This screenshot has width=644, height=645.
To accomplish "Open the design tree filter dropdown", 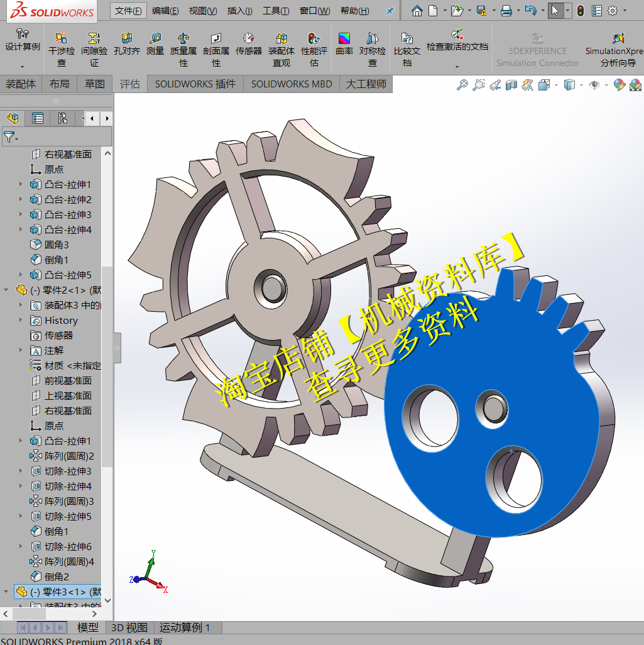I will (x=11, y=136).
